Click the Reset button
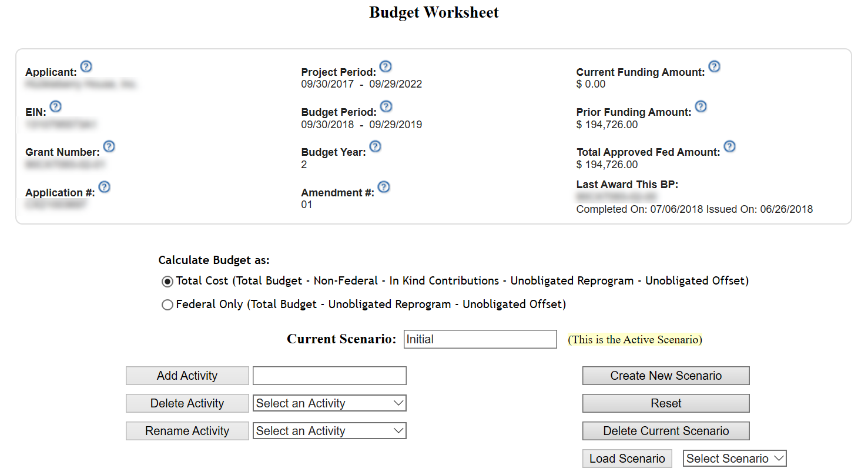The width and height of the screenshot is (868, 475). [x=666, y=403]
